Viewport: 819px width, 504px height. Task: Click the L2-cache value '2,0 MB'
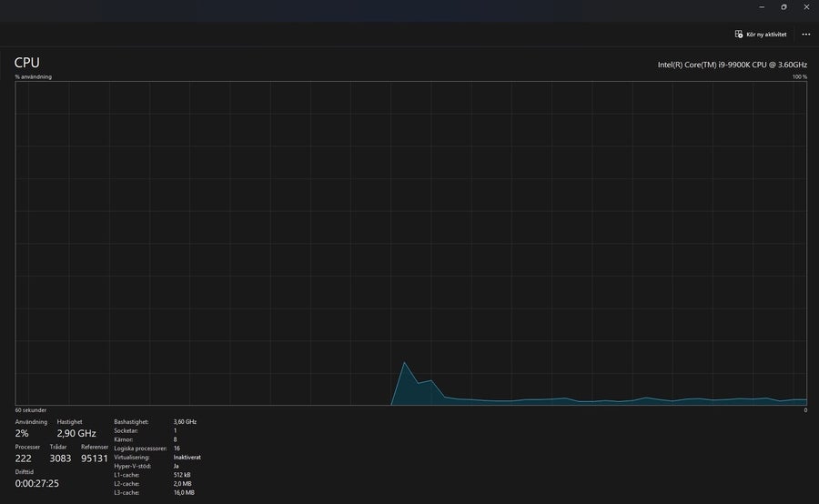pos(182,484)
